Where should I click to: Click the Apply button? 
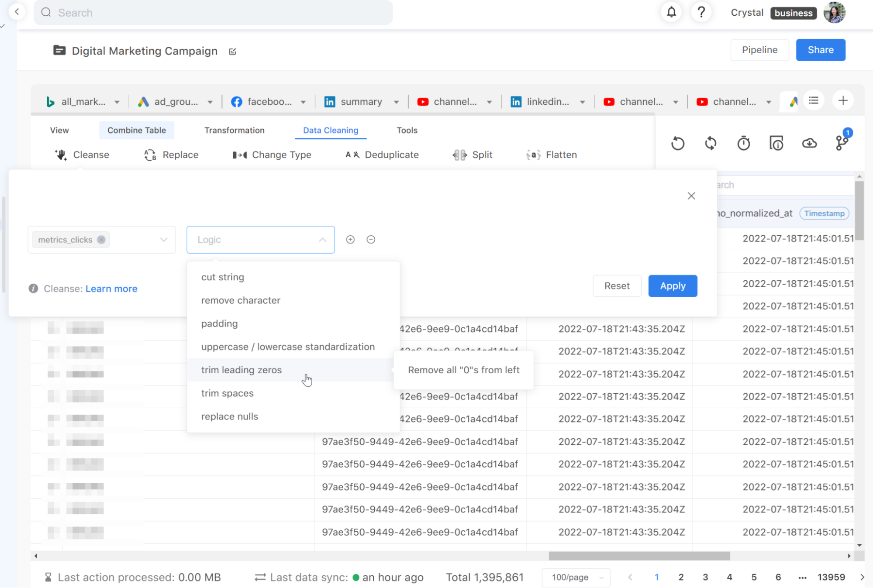pos(673,286)
